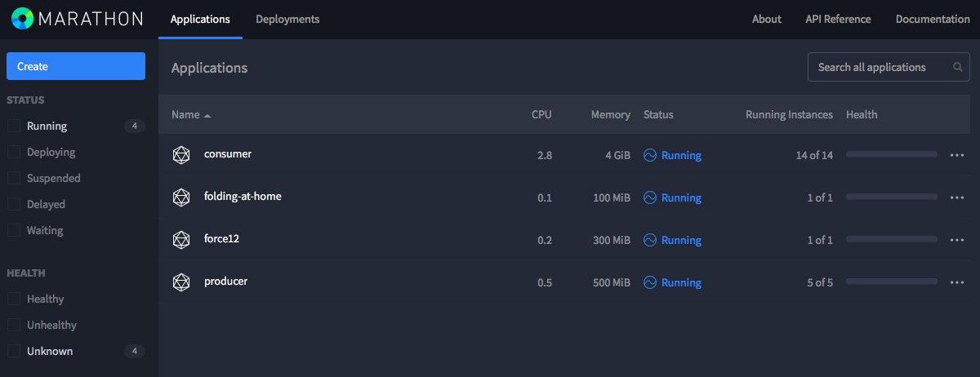
Task: Open the force12 application
Action: click(221, 239)
